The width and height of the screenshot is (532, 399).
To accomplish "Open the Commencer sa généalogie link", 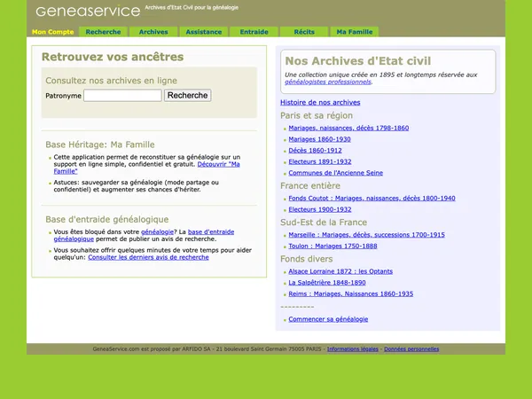I will pyautogui.click(x=328, y=319).
